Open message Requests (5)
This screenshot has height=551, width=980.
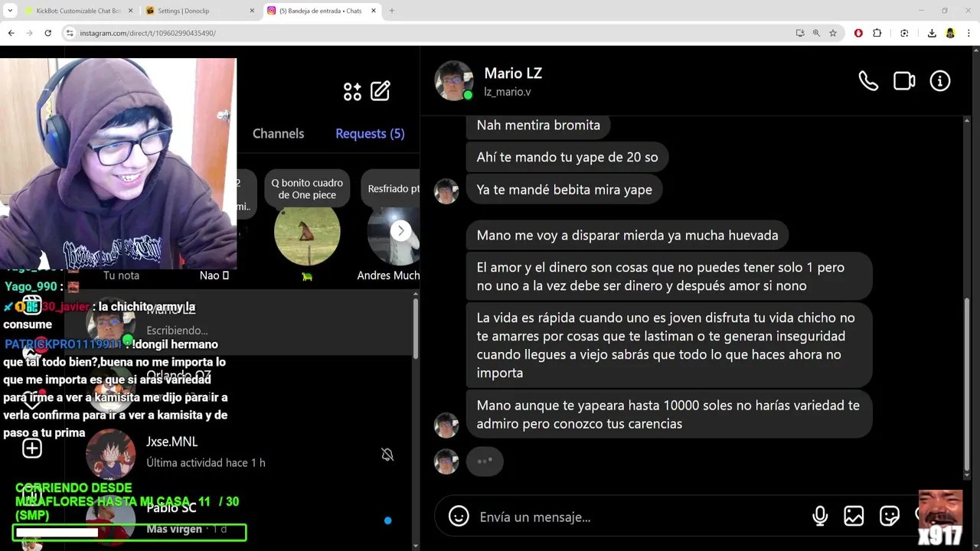370,133
